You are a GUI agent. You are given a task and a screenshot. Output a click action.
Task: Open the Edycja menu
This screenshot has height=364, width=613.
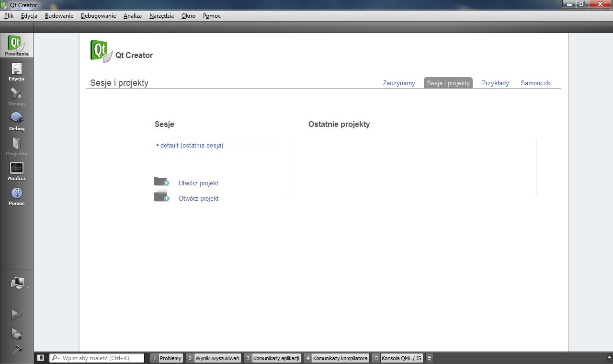(29, 16)
